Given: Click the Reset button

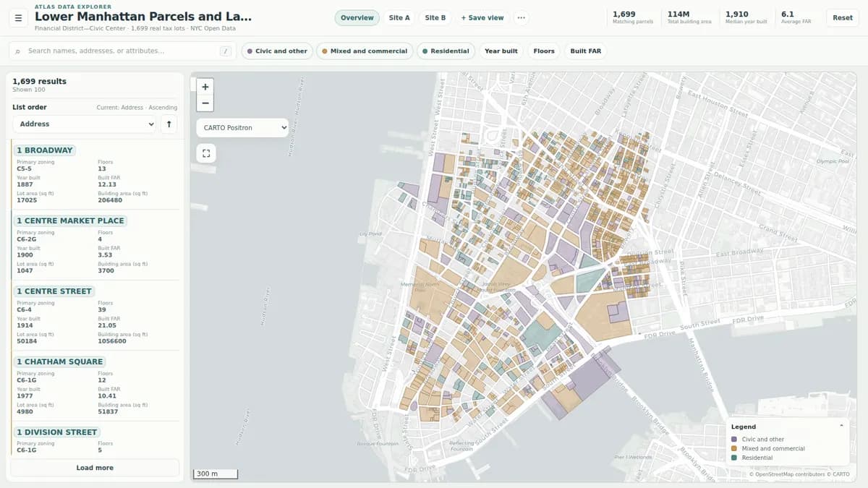Looking at the screenshot, I should click(x=843, y=18).
